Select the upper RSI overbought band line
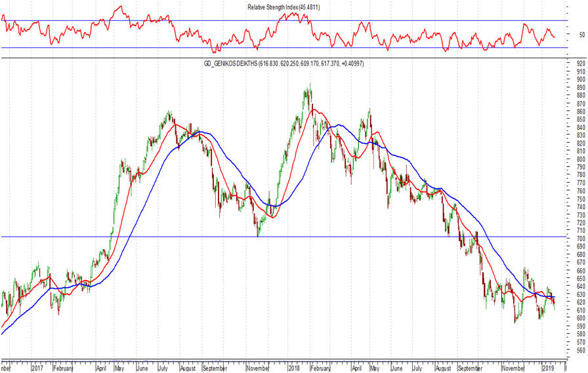The image size is (588, 373). (283, 20)
